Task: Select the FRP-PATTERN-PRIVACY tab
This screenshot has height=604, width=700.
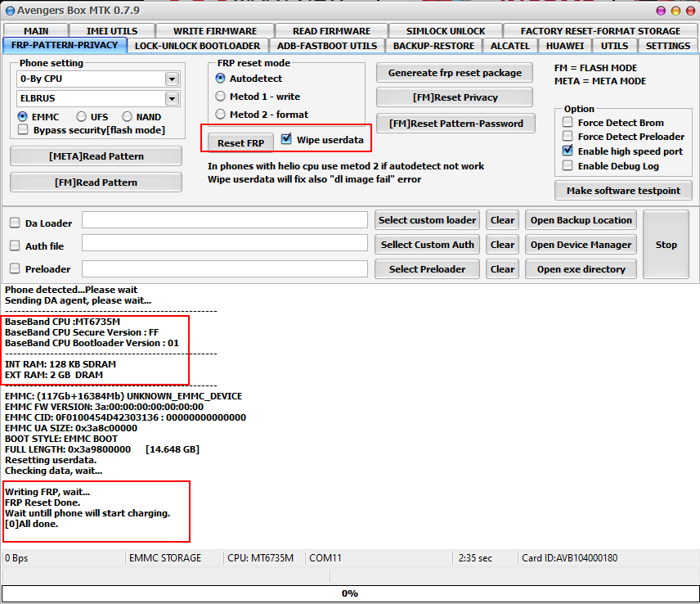Action: tap(65, 45)
